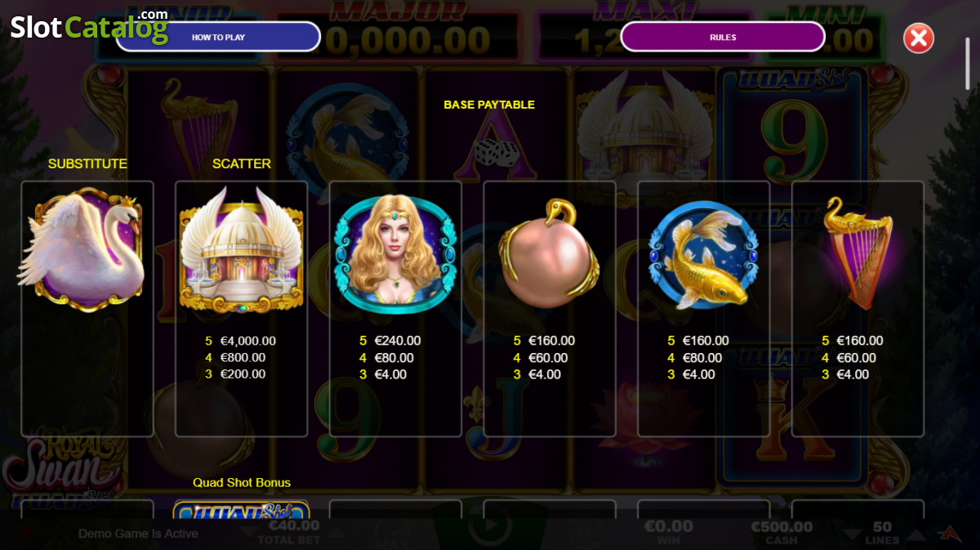Select the golden harp symbol
980x550 pixels.
tap(857, 253)
